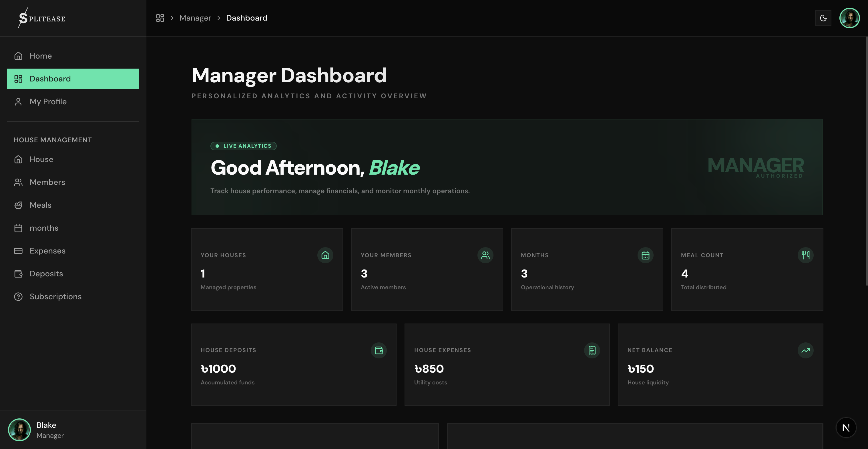Click the trending-up icon on the Net Balance card
This screenshot has width=868, height=449.
[805, 350]
